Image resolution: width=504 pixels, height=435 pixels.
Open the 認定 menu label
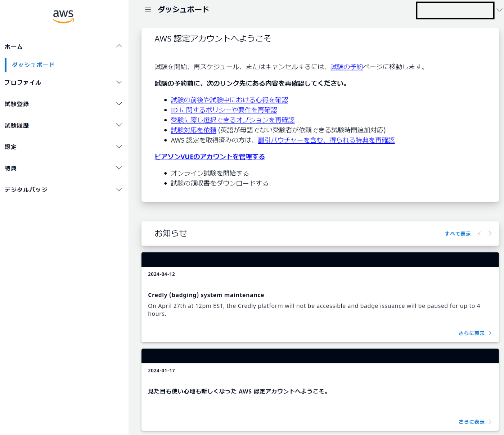[x=10, y=147]
